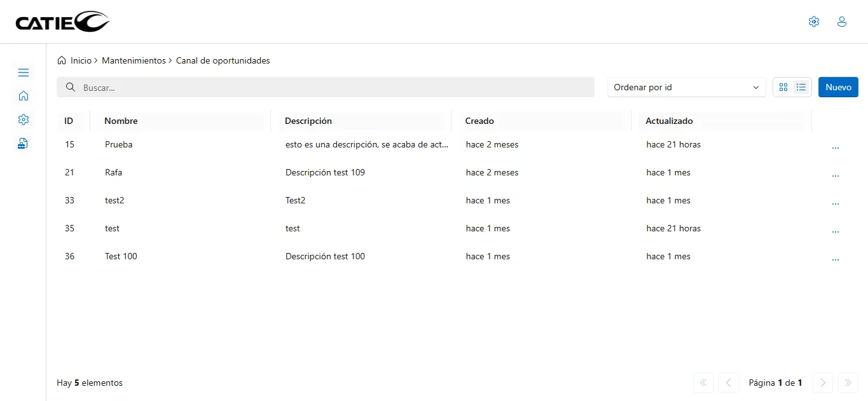The image size is (868, 401).
Task: Select the test2 row
Action: (x=114, y=200)
